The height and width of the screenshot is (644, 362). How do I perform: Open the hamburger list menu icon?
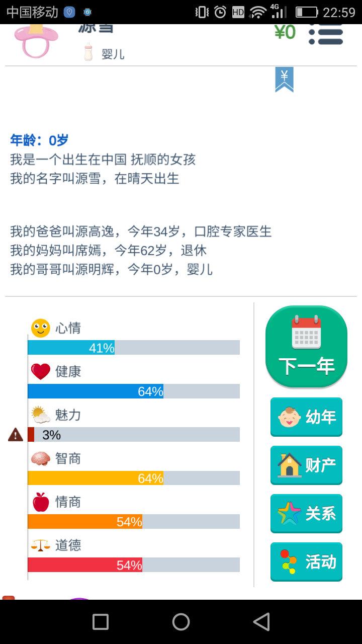(x=326, y=34)
